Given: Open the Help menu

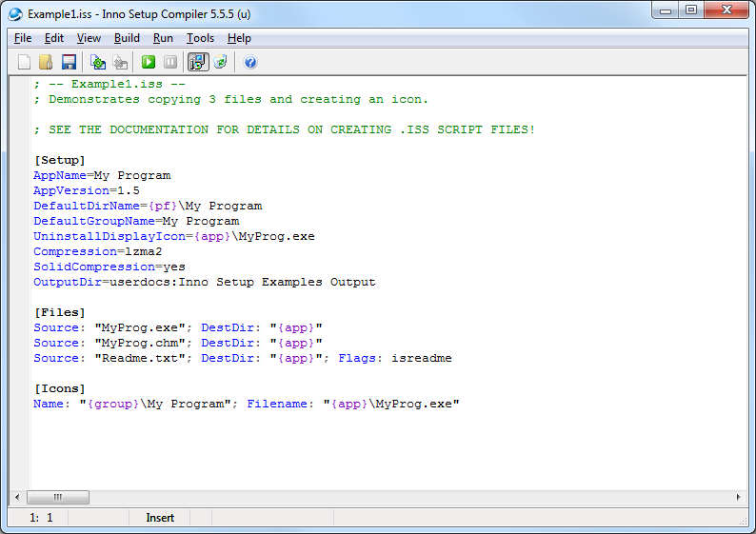Looking at the screenshot, I should tap(239, 38).
